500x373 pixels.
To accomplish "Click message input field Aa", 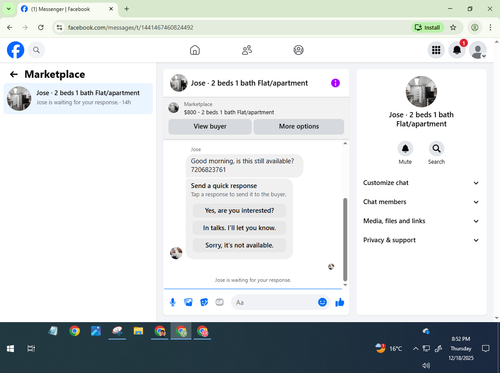I will click(274, 302).
